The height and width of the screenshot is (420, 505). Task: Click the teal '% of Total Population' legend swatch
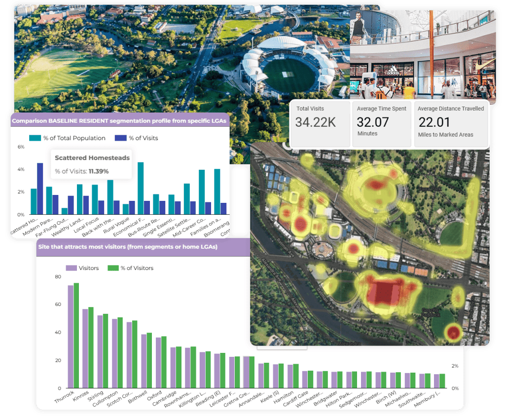pos(36,138)
